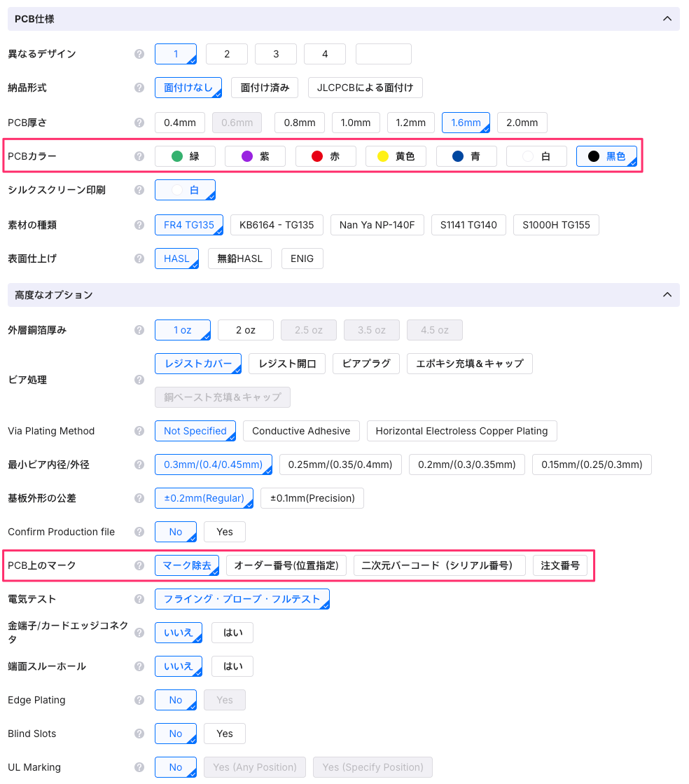The height and width of the screenshot is (784, 689).
Task: Collapse the PCB仕様 section
Action: tap(667, 19)
